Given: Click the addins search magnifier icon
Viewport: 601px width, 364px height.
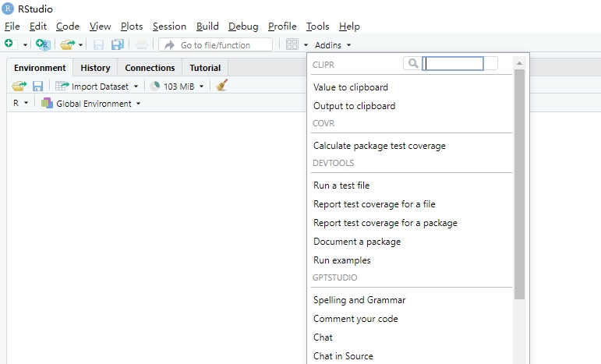Looking at the screenshot, I should click(413, 63).
